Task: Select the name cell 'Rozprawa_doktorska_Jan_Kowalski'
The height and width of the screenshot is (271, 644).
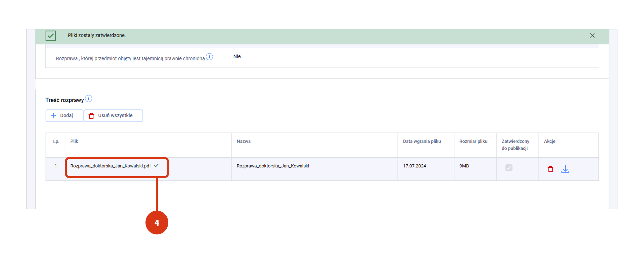Action: pos(273,166)
